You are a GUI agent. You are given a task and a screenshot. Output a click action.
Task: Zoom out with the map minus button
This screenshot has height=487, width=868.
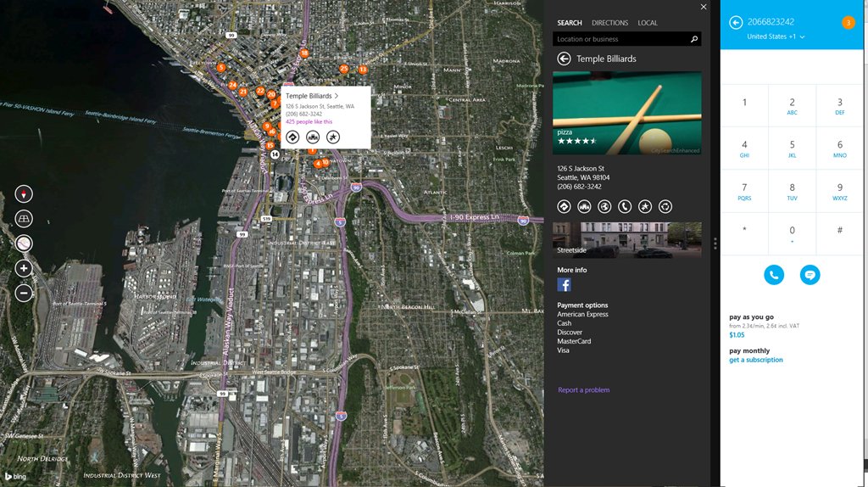point(24,293)
